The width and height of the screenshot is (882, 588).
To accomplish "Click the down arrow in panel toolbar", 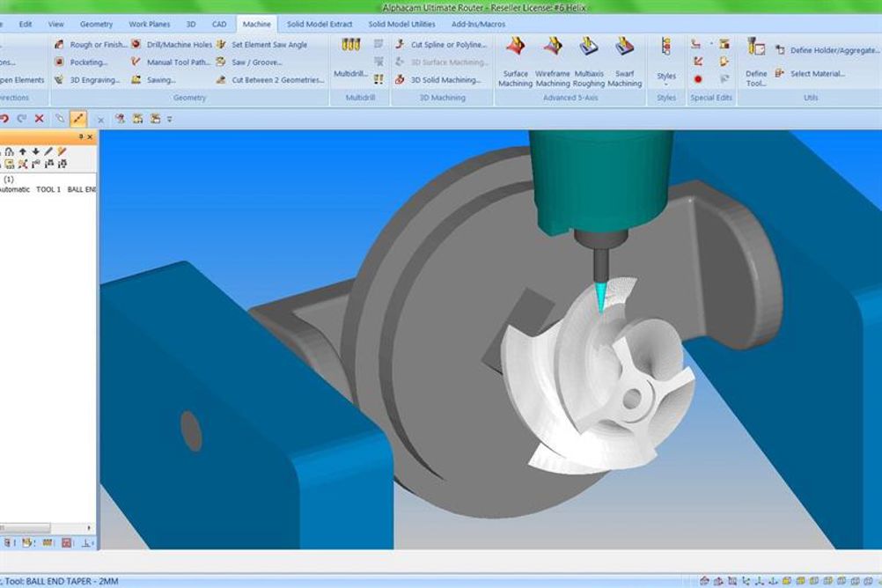I will coord(35,152).
